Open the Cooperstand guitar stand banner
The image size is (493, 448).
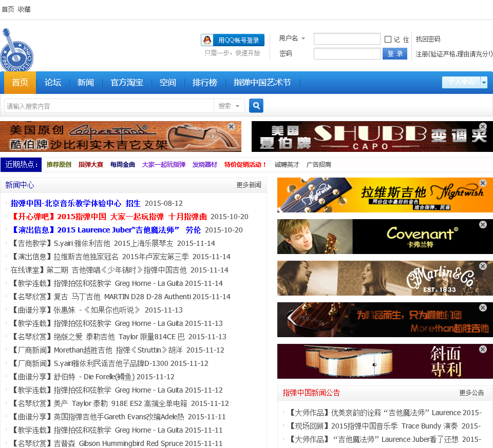click(x=120, y=137)
